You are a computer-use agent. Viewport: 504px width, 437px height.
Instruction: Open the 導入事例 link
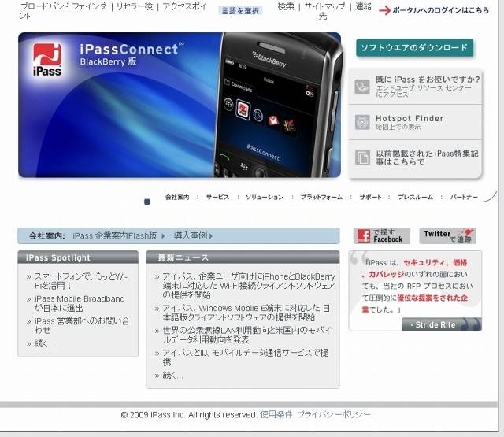coord(191,236)
